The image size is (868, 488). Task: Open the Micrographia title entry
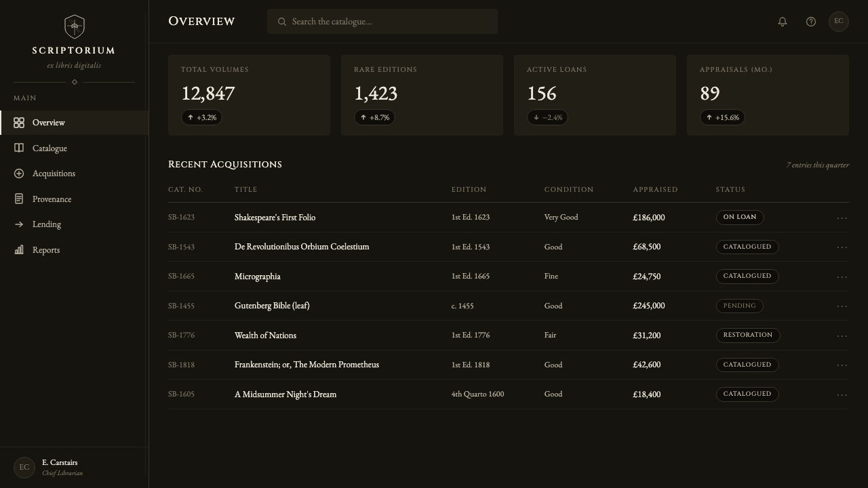[x=258, y=277]
